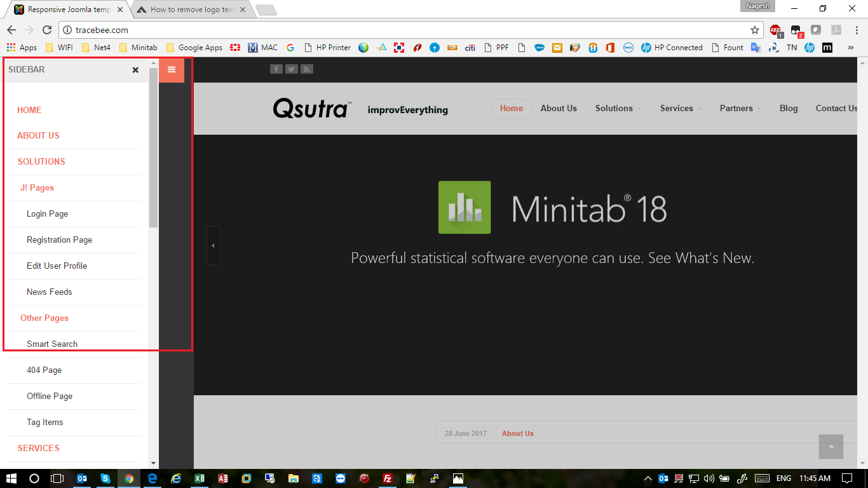Click the sidebar vertical scrollbar thumb
868x488 pixels.
(153, 146)
